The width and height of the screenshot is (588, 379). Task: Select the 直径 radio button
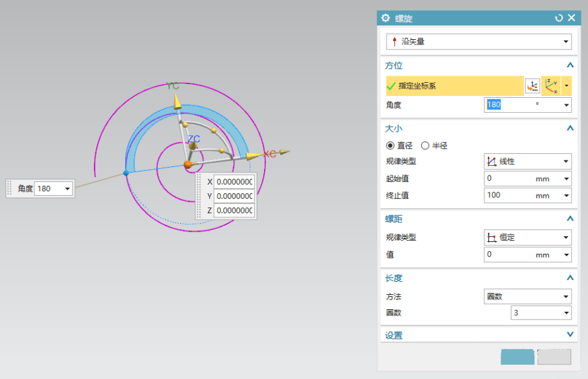tap(390, 145)
